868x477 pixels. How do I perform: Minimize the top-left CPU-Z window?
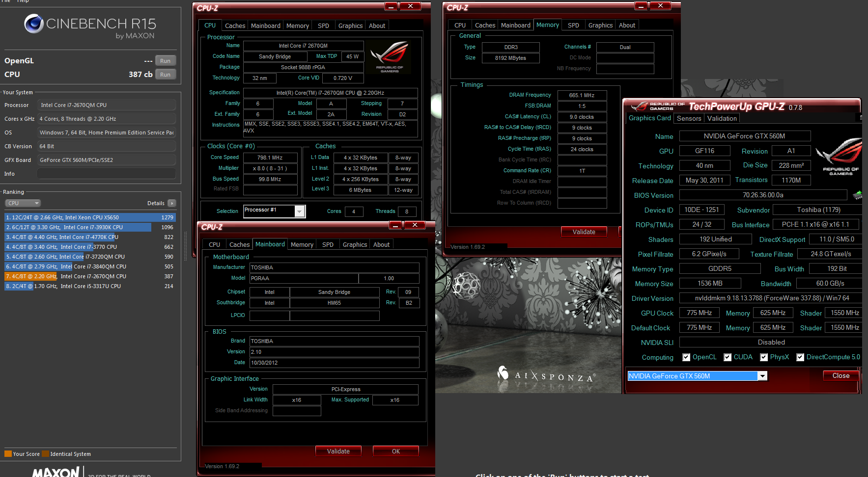pos(391,6)
